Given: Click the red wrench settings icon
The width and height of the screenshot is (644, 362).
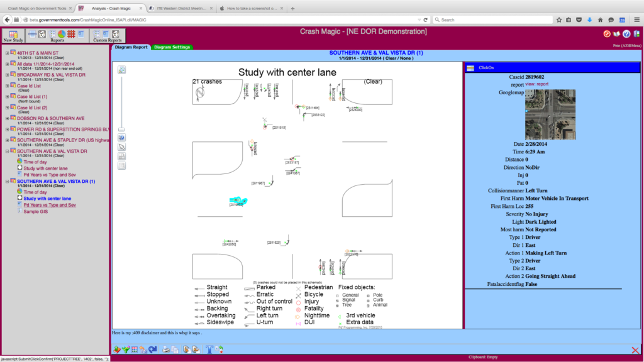Looking at the screenshot, I should [x=607, y=34].
